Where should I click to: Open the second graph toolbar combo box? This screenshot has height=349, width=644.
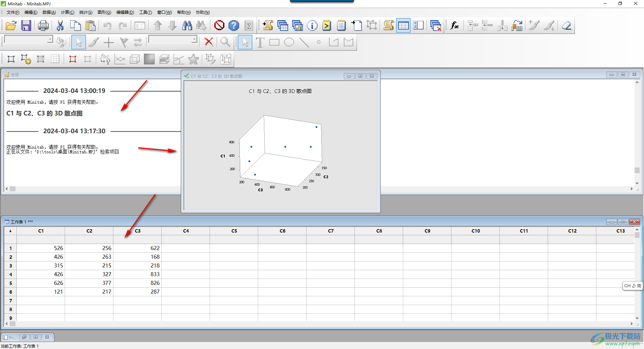coord(173,39)
